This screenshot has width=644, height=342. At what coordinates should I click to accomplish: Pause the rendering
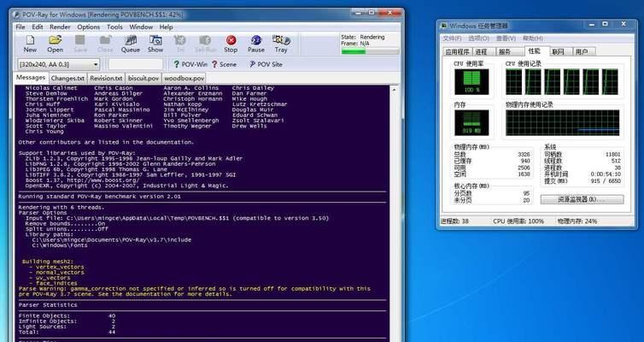pos(256,44)
